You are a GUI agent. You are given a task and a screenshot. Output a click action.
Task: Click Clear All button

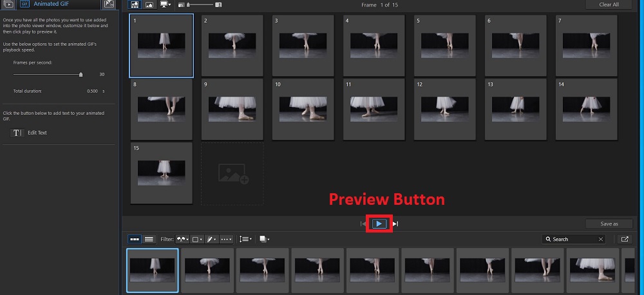[x=609, y=5]
